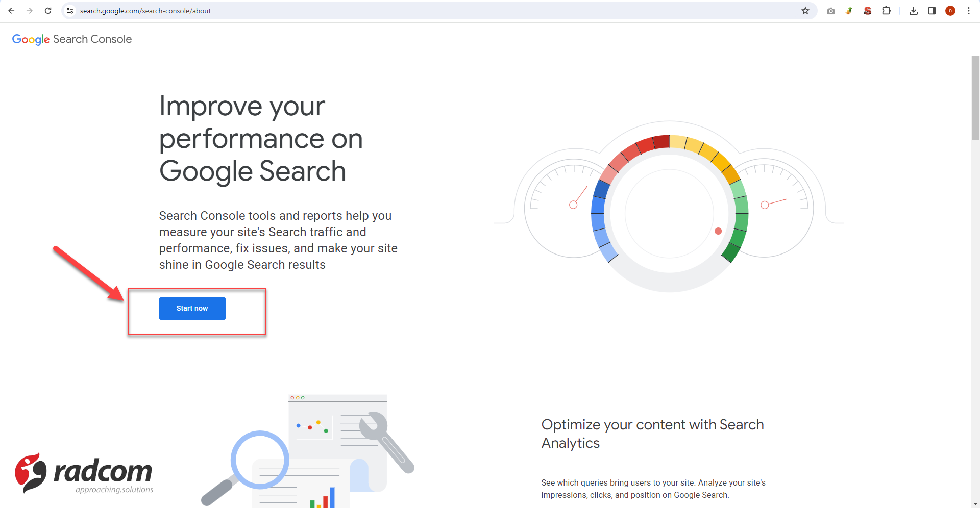980x508 pixels.
Task: Click the camera screenshot extension icon
Action: (831, 10)
